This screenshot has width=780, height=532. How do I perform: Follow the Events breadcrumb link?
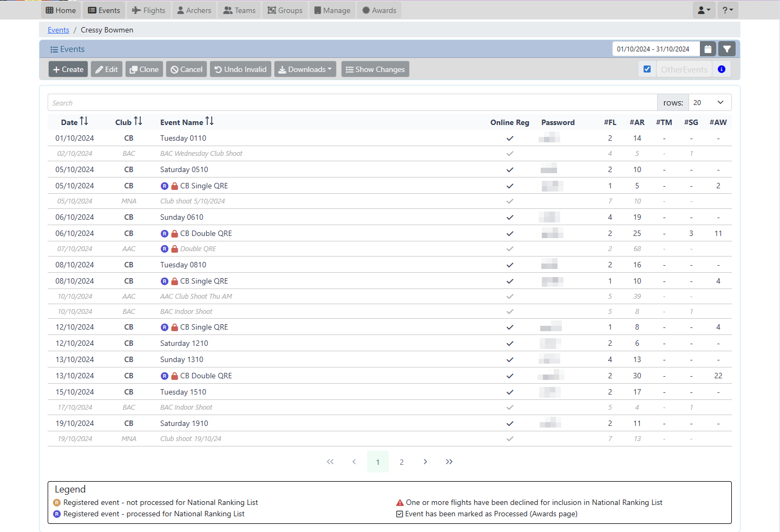point(58,30)
